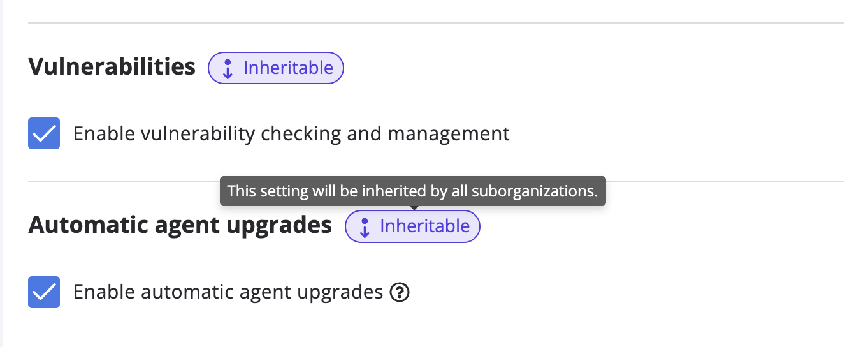Click the word suborganizations in the tooltip
The image size is (868, 347).
[x=549, y=191]
